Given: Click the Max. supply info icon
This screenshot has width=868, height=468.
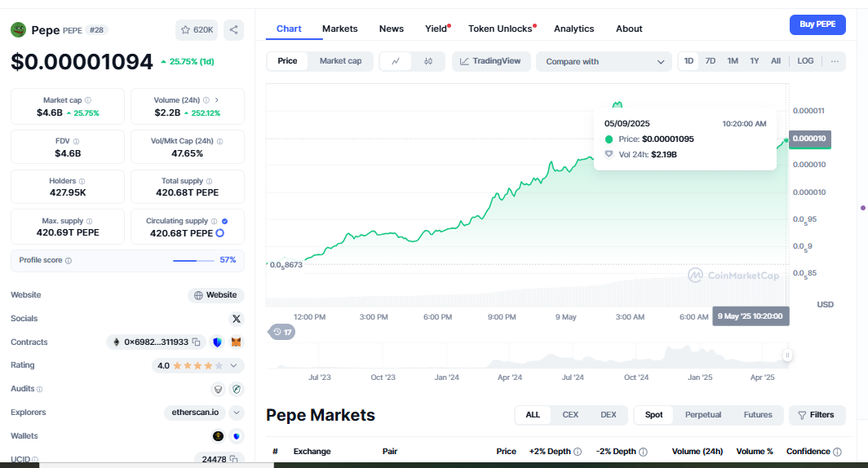Looking at the screenshot, I should (89, 221).
